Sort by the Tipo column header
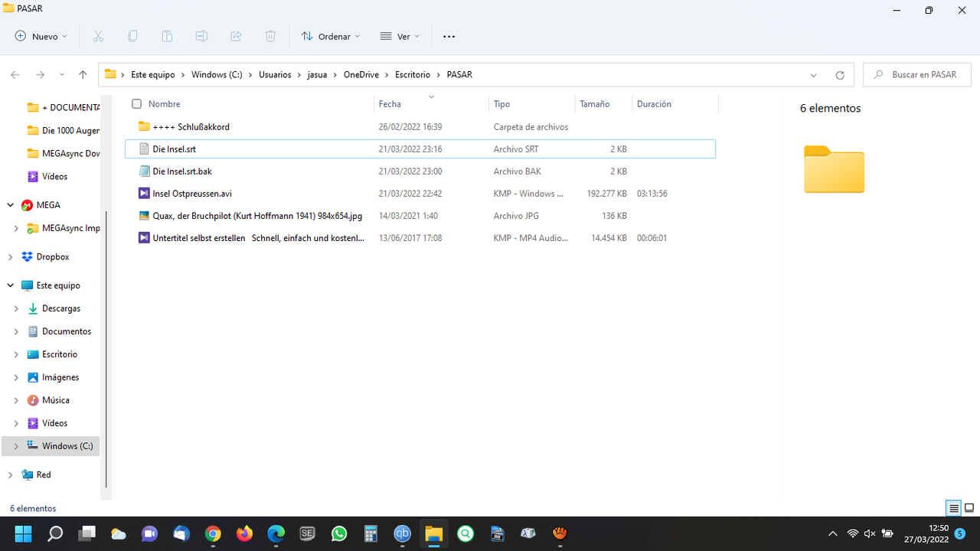The width and height of the screenshot is (980, 551). [501, 104]
